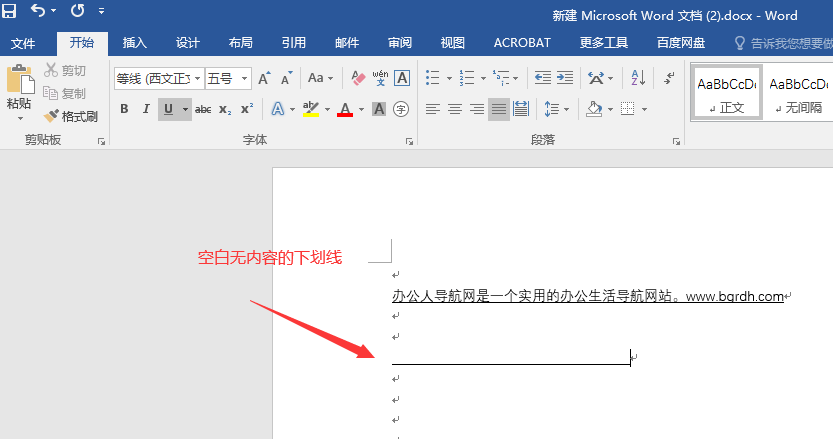The image size is (833, 439).
Task: Switch to the 设计 tab
Action: coord(188,43)
